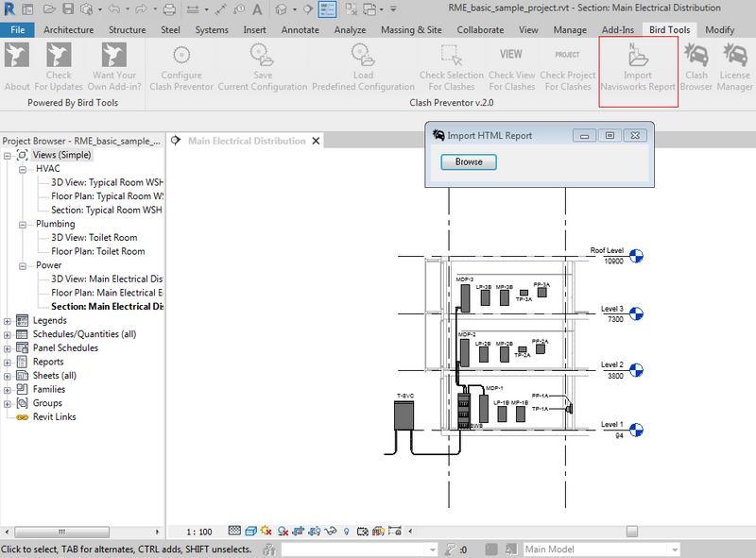Click the Redo arrow icon
The height and width of the screenshot is (558, 756).
(x=141, y=9)
